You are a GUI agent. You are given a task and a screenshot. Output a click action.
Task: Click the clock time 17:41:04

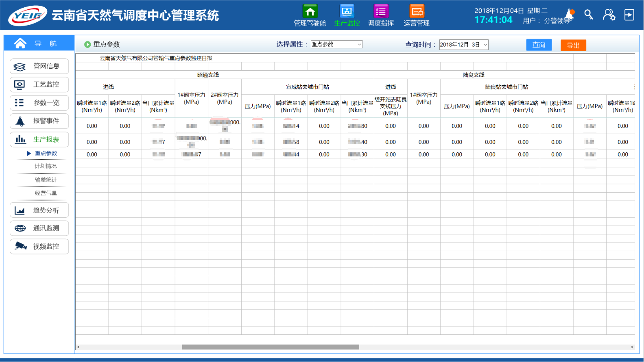[493, 20]
